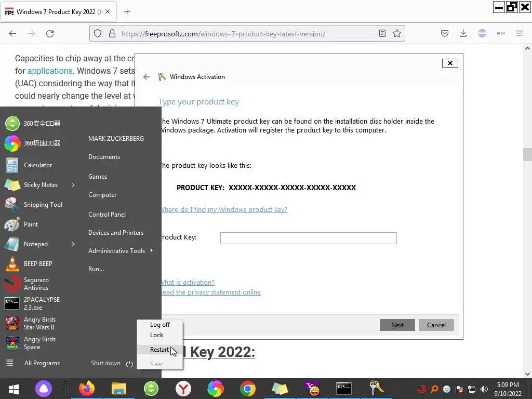Open 'Where do I find my Windows product key?'

224,210
